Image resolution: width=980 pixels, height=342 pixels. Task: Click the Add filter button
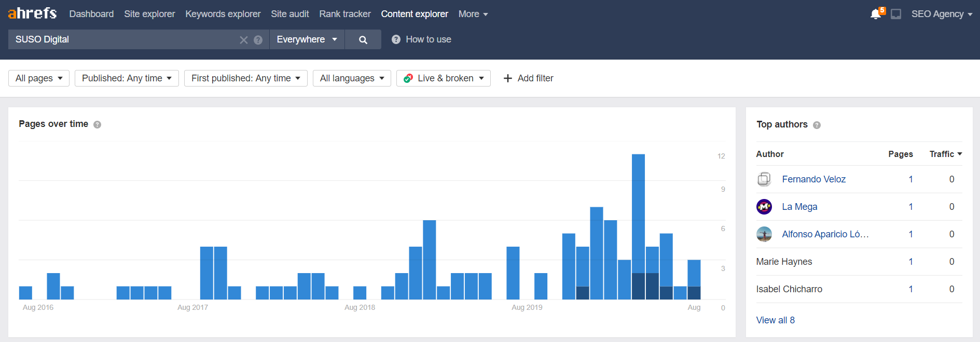(528, 78)
